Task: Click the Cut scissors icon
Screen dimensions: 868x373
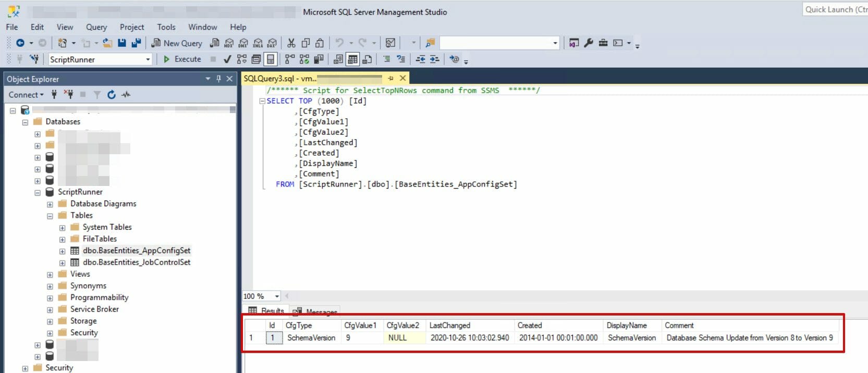Action: [291, 43]
